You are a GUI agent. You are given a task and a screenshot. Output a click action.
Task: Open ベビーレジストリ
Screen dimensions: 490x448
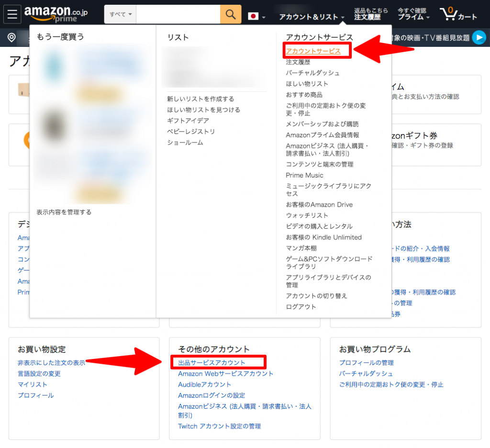pos(190,132)
